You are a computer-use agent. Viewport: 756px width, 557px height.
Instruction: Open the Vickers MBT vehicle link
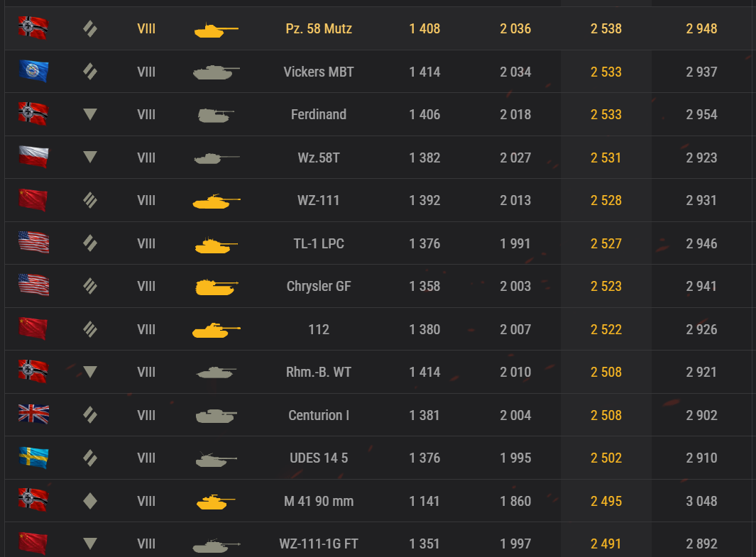(319, 72)
